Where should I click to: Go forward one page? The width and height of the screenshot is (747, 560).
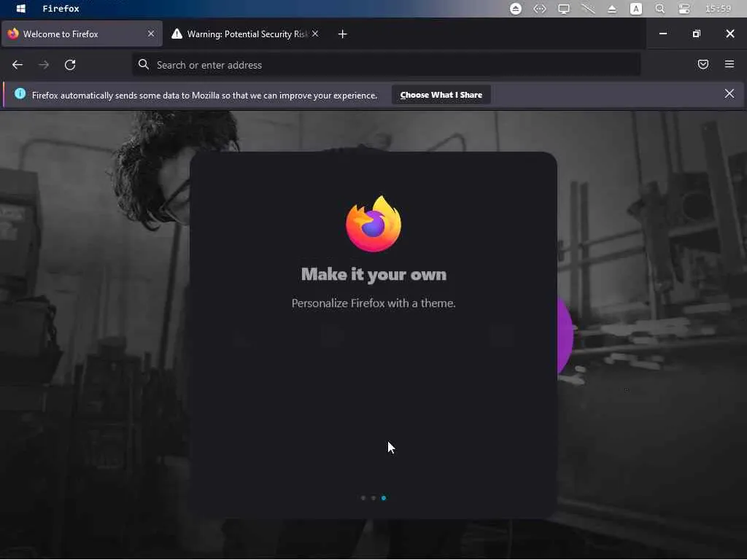(44, 65)
